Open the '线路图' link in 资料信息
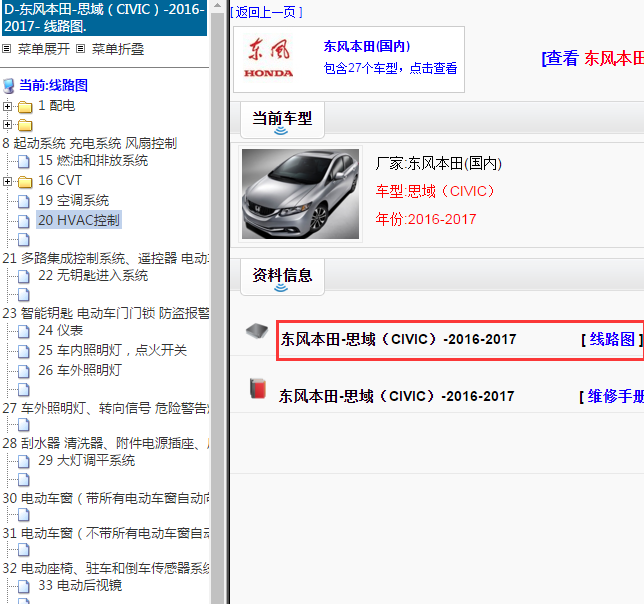Viewport: 644px width, 604px height. click(612, 339)
